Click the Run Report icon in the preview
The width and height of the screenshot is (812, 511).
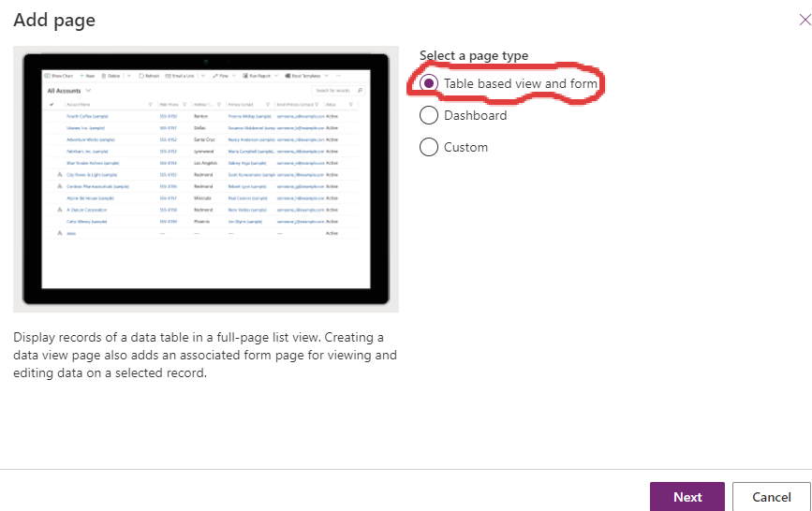coord(245,75)
